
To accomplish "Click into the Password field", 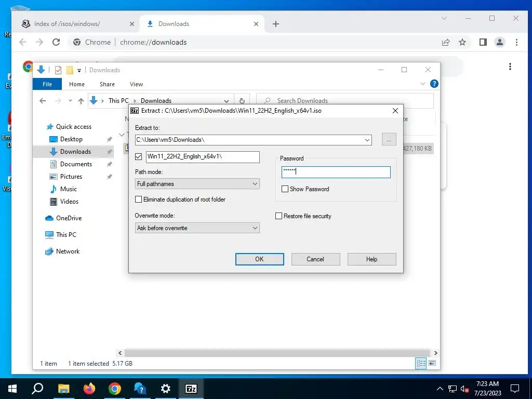I will (336, 172).
